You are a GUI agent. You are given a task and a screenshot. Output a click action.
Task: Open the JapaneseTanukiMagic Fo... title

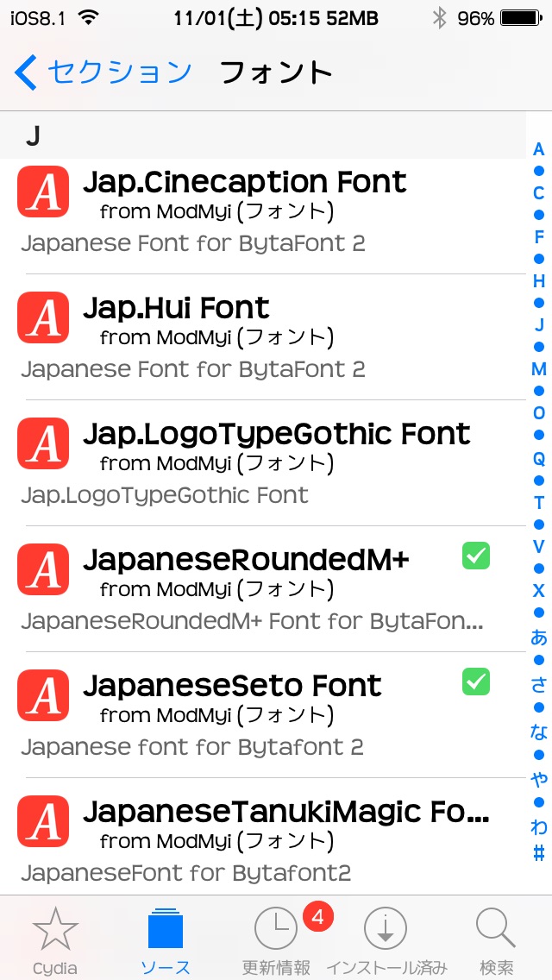(285, 812)
